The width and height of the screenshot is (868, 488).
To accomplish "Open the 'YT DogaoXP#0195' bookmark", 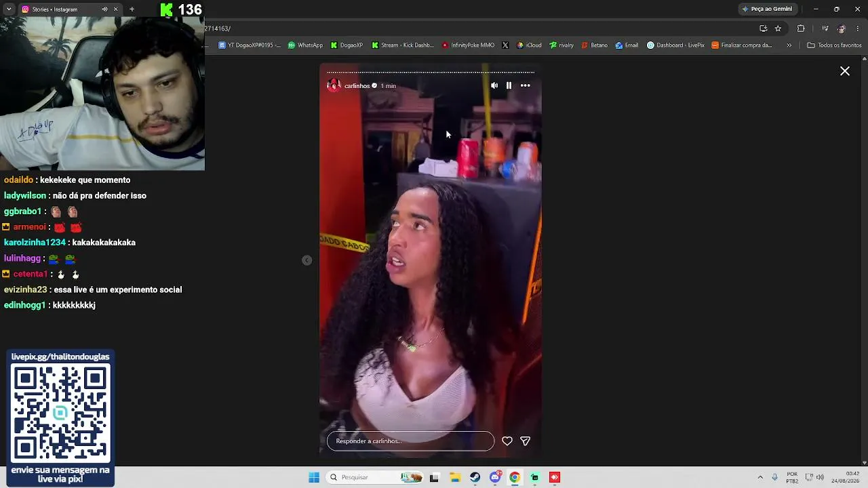I will point(249,45).
